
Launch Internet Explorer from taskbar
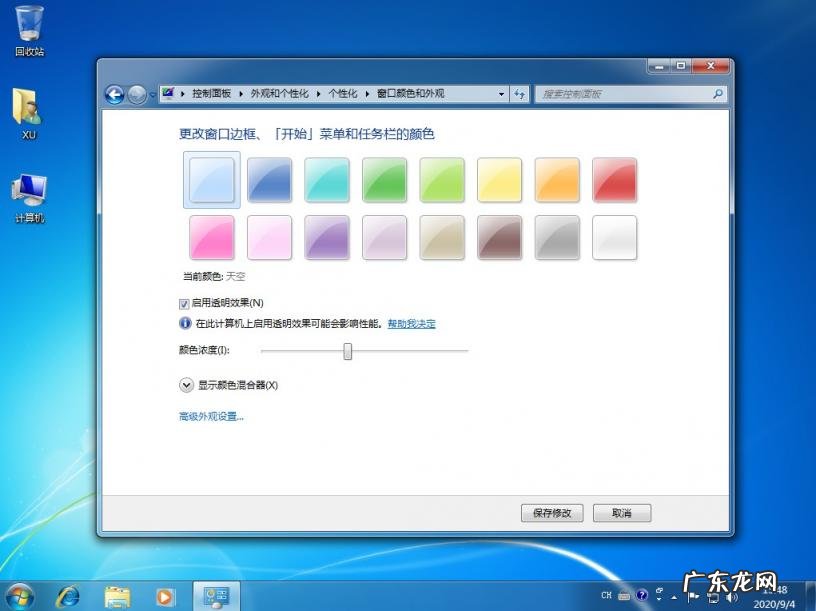[x=69, y=596]
